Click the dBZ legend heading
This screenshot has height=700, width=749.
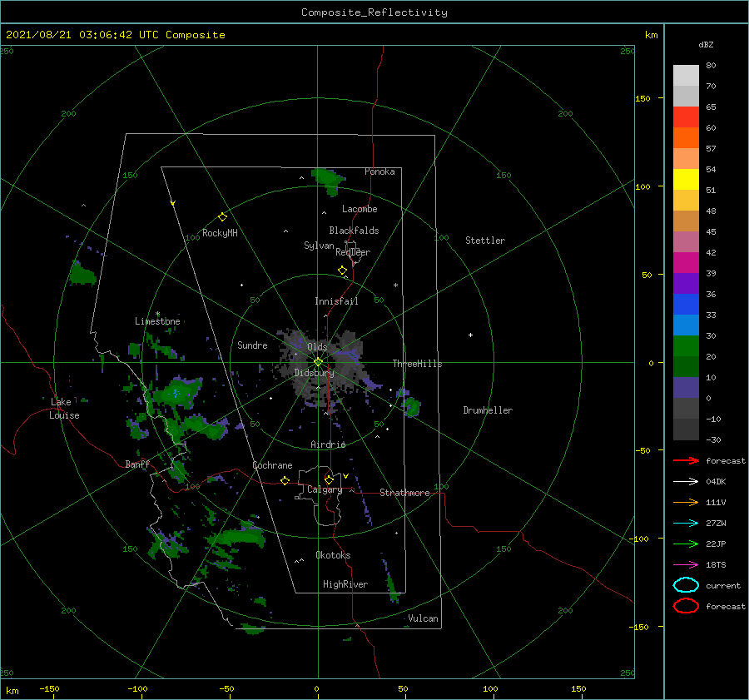(706, 44)
